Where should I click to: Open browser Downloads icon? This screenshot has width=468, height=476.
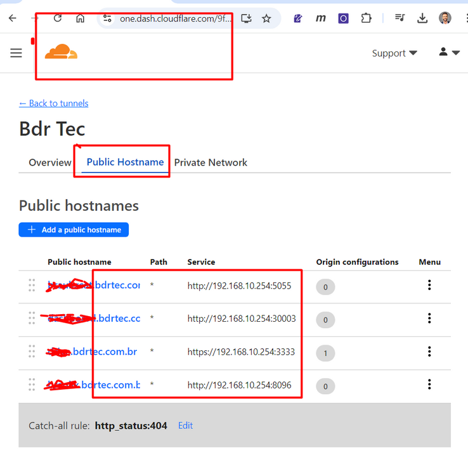pos(422,18)
